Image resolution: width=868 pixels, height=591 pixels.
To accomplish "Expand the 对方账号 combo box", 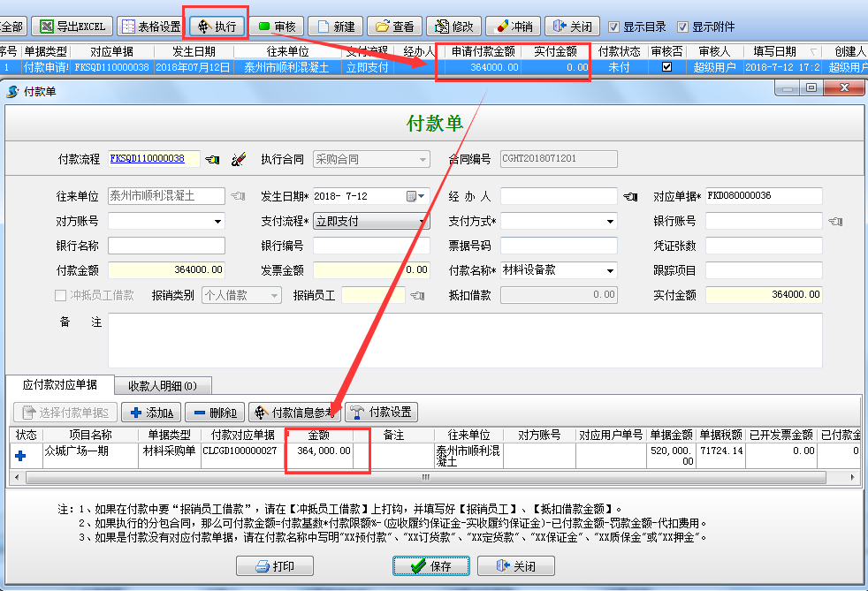I will click(x=217, y=222).
